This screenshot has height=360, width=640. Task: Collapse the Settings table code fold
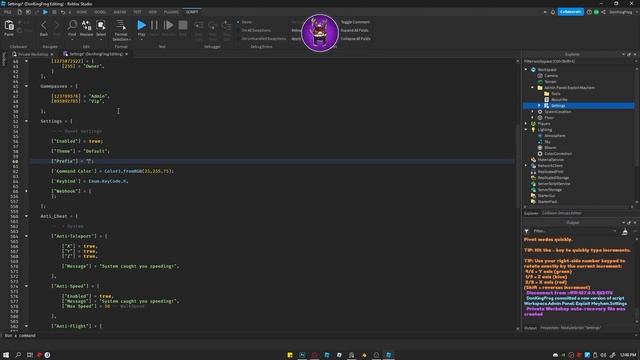click(x=27, y=121)
